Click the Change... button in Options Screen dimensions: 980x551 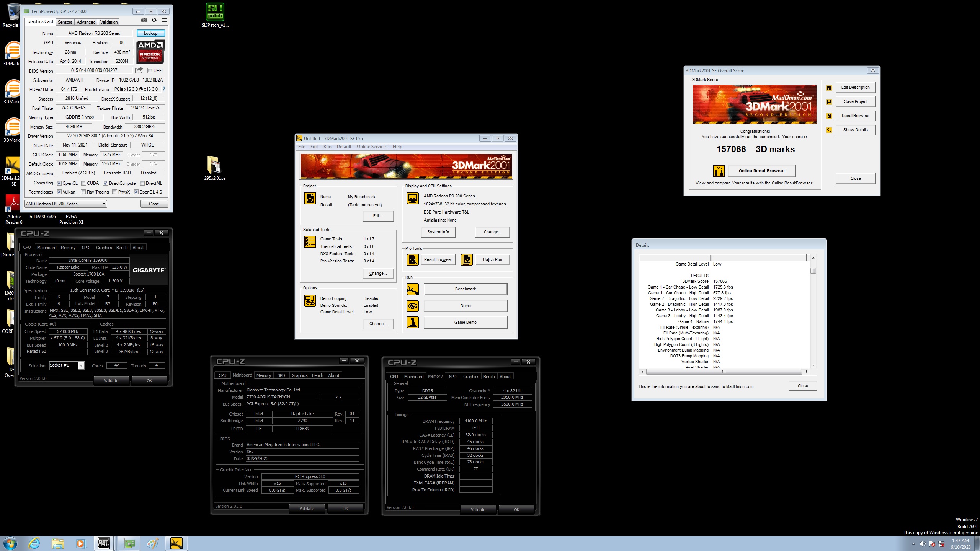click(x=378, y=324)
